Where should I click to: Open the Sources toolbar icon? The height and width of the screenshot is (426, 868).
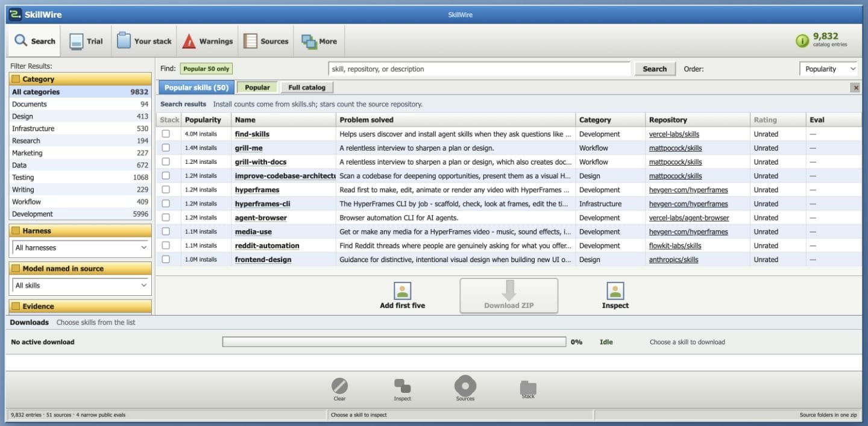[x=250, y=41]
